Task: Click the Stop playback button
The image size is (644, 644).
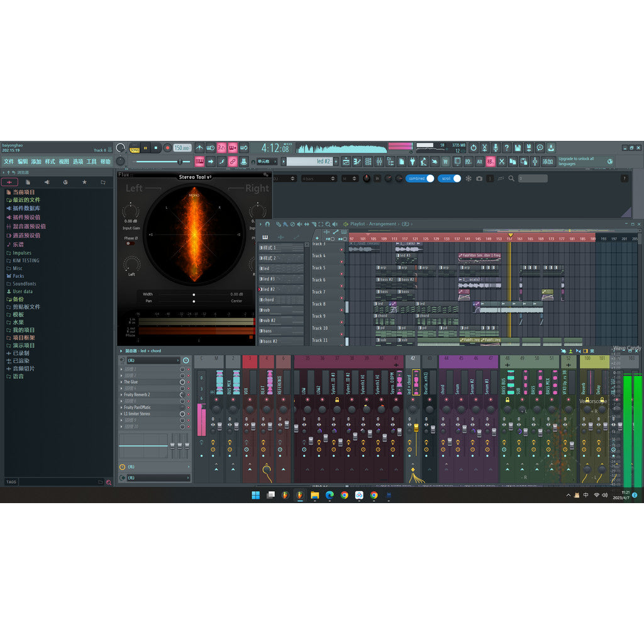Action: 156,148
